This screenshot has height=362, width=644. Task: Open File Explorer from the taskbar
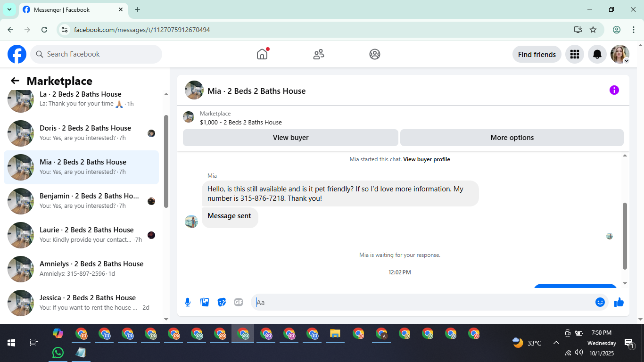tap(335, 333)
